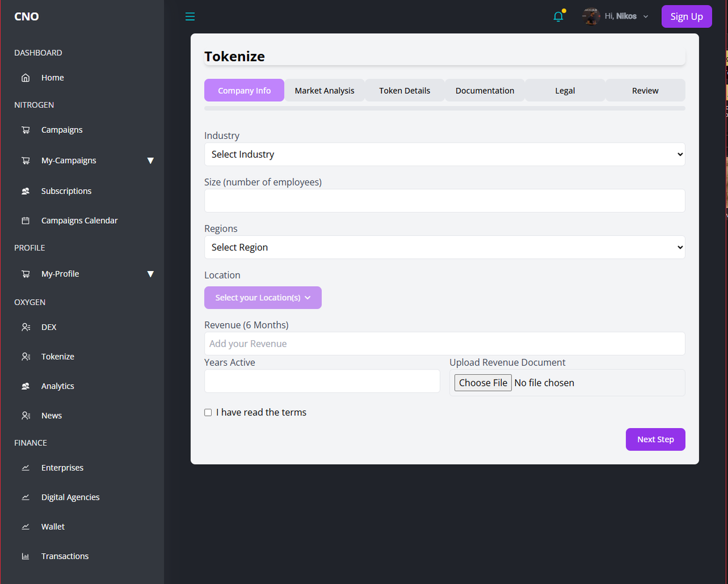Switch to the Review tab

point(645,90)
